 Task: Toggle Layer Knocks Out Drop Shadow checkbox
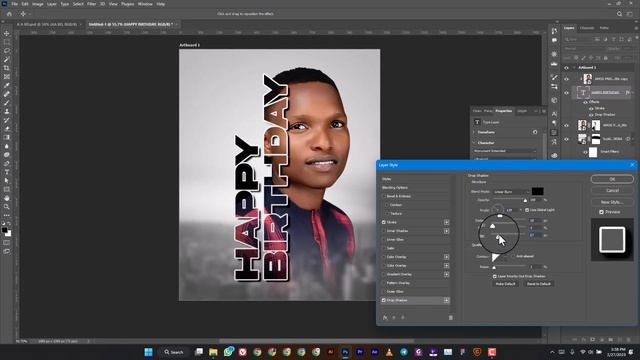495,276
